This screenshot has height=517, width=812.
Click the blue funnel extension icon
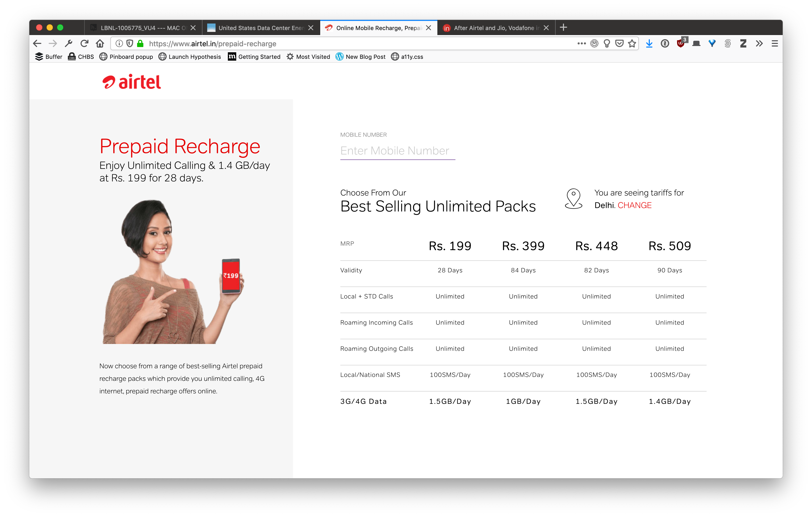(x=712, y=43)
